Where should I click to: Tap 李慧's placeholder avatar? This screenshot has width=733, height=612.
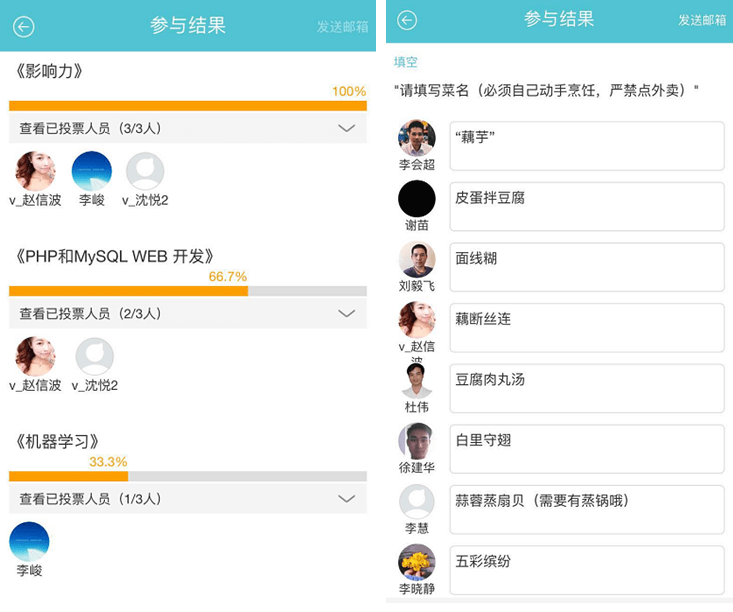tap(417, 502)
